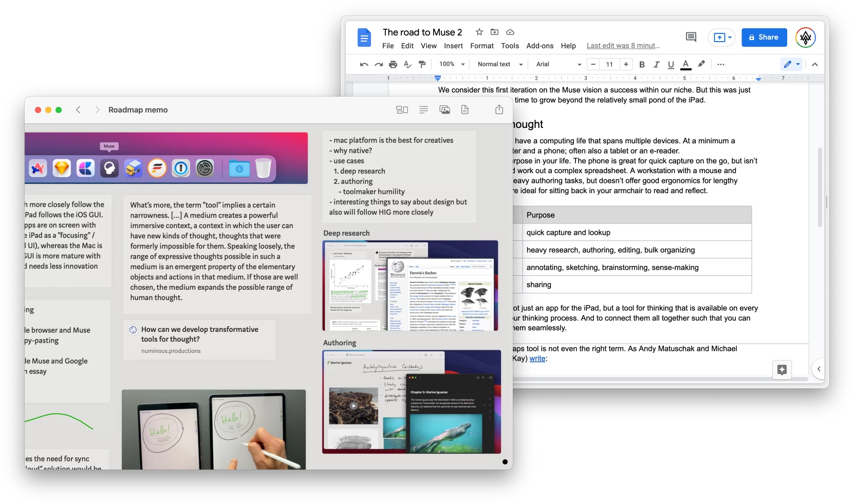Expand the Normal text style dropdown
The width and height of the screenshot is (854, 504).
[x=499, y=64]
